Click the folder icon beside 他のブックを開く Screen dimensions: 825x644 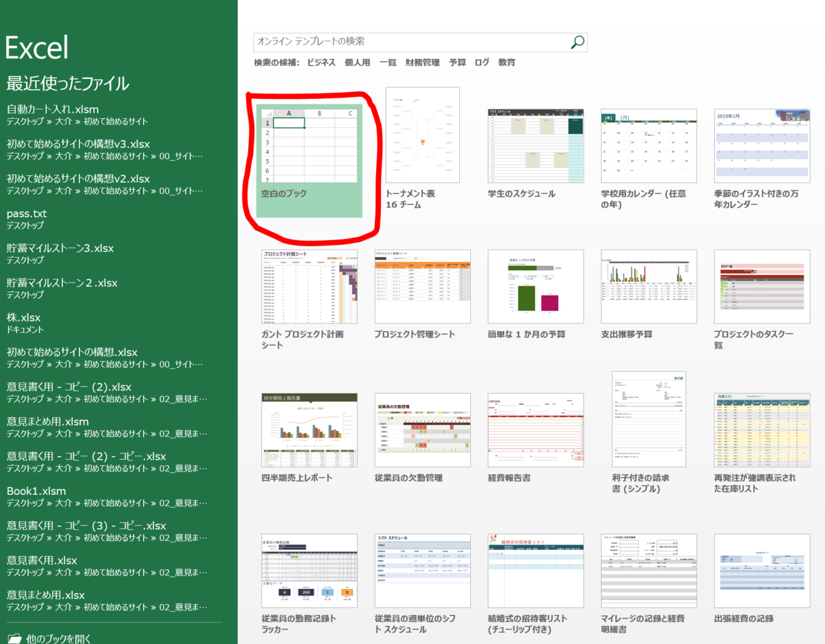click(x=14, y=639)
